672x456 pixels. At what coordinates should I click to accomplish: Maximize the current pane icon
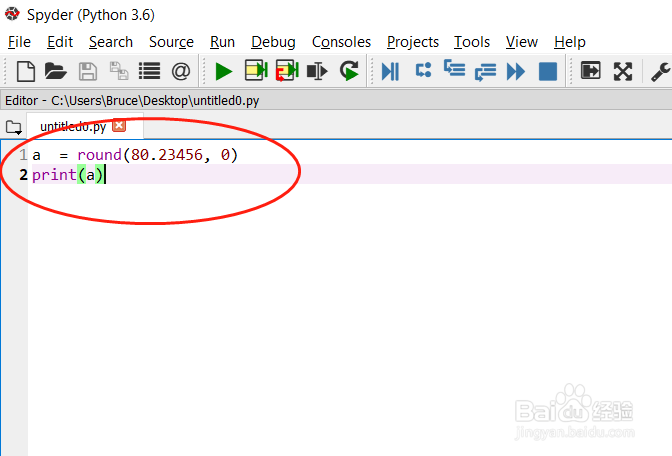click(591, 71)
